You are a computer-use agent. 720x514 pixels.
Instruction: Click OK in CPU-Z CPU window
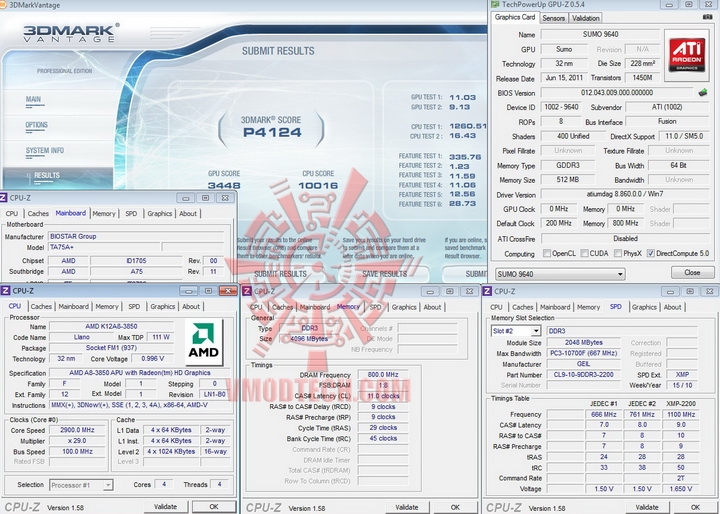point(214,507)
